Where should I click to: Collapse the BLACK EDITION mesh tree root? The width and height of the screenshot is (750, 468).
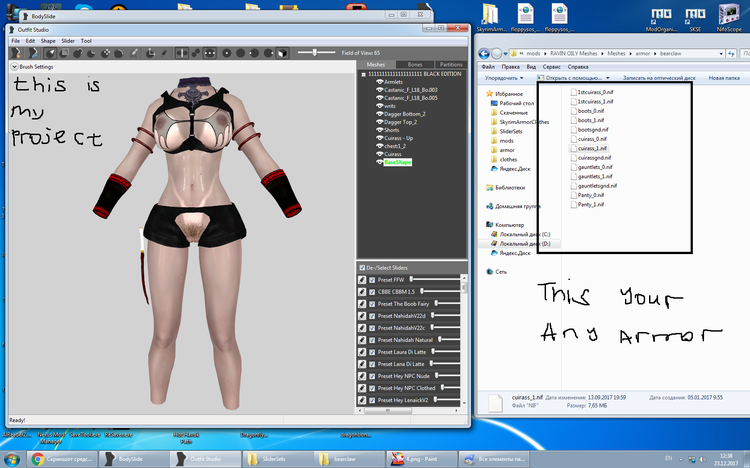tap(364, 74)
